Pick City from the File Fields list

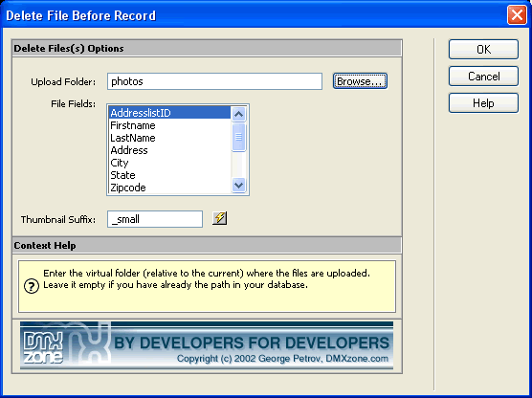pos(169,163)
